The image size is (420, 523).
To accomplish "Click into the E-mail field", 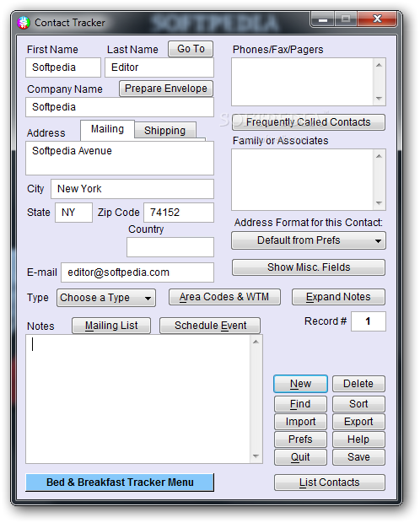I will pyautogui.click(x=137, y=272).
